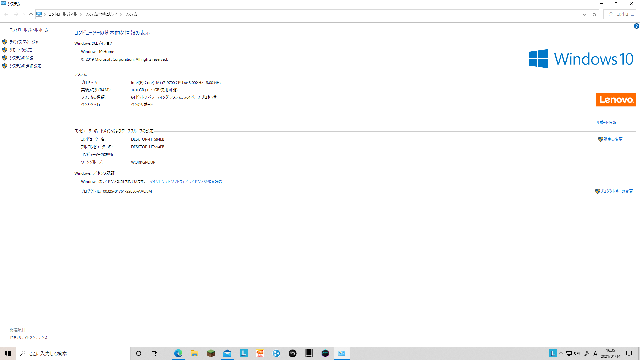
Task: Expand the address bar history dropdown
Action: tap(584, 14)
